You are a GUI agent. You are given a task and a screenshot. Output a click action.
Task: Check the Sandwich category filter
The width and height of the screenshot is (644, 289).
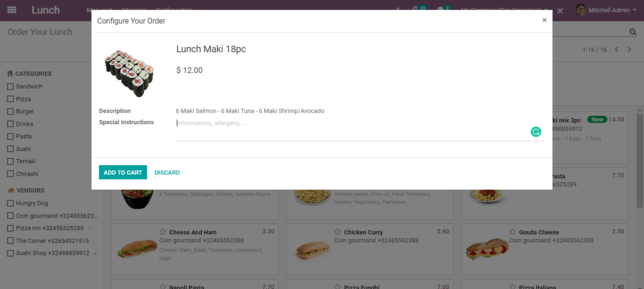(10, 87)
